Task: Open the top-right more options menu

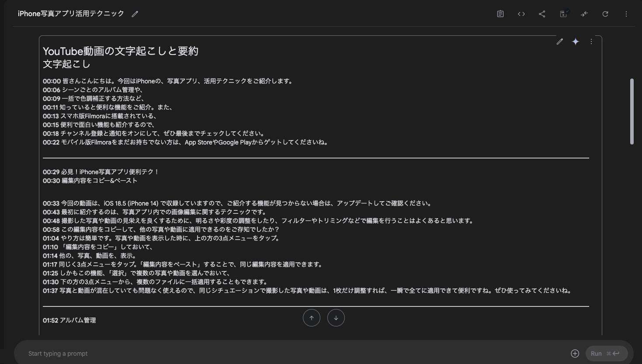Action: 626,14
